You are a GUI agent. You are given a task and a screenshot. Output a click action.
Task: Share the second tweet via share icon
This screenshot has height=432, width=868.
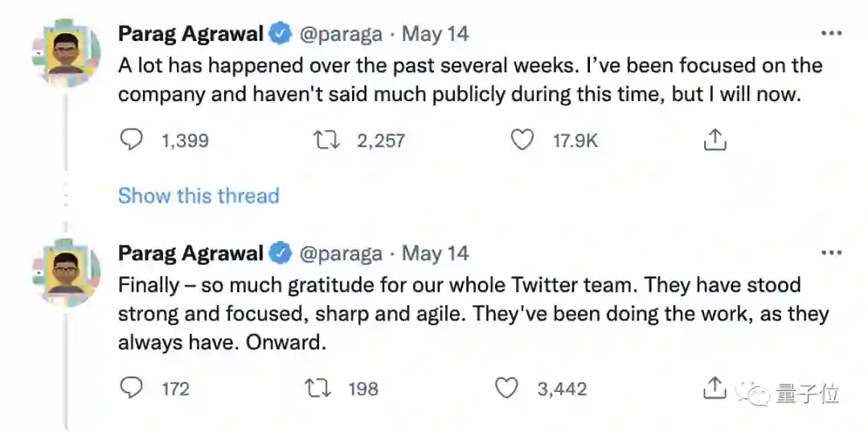[x=714, y=389]
